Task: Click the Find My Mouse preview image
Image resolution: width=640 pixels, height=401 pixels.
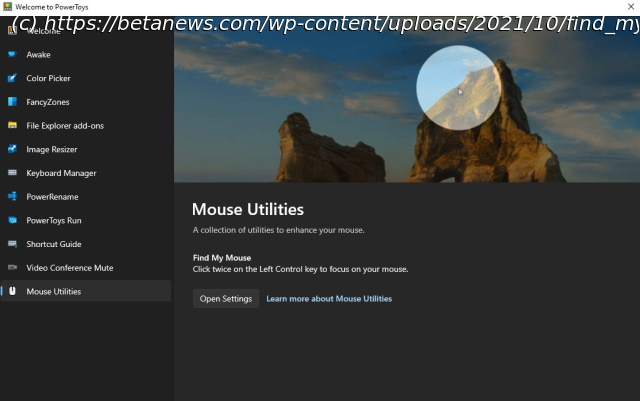Action: pos(407,105)
